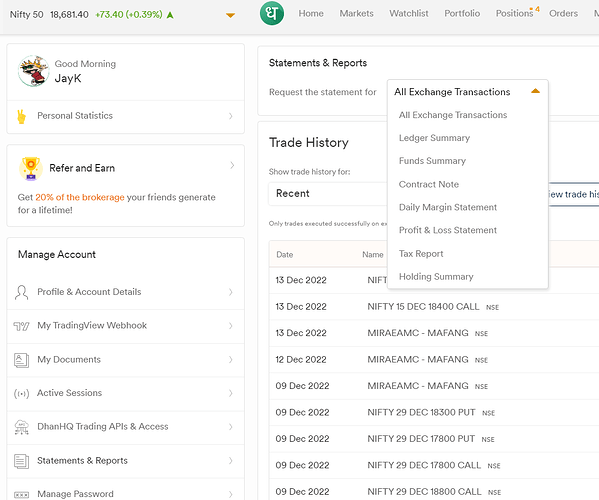Open the Markets tab
The height and width of the screenshot is (500, 599).
(x=356, y=13)
